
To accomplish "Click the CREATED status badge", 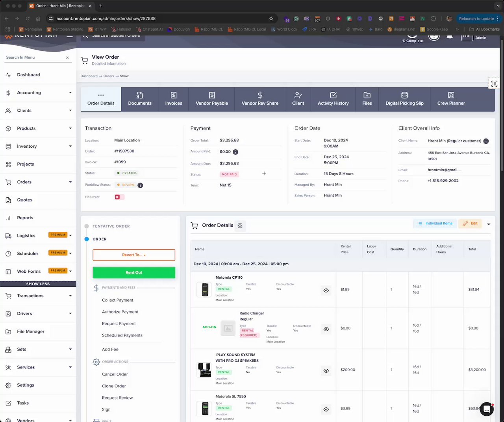I will (127, 173).
